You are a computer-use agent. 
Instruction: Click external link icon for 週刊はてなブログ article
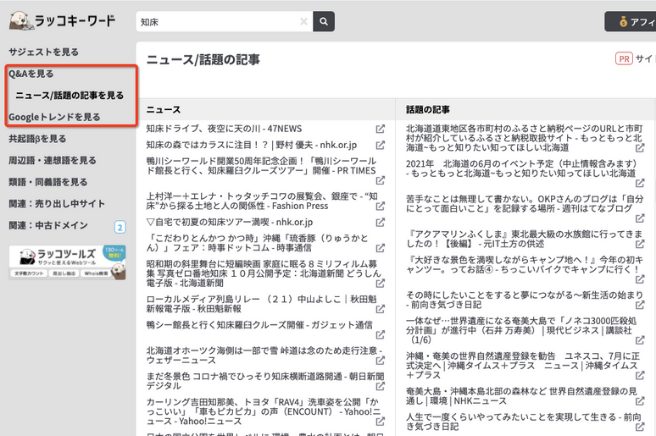pyautogui.click(x=640, y=218)
